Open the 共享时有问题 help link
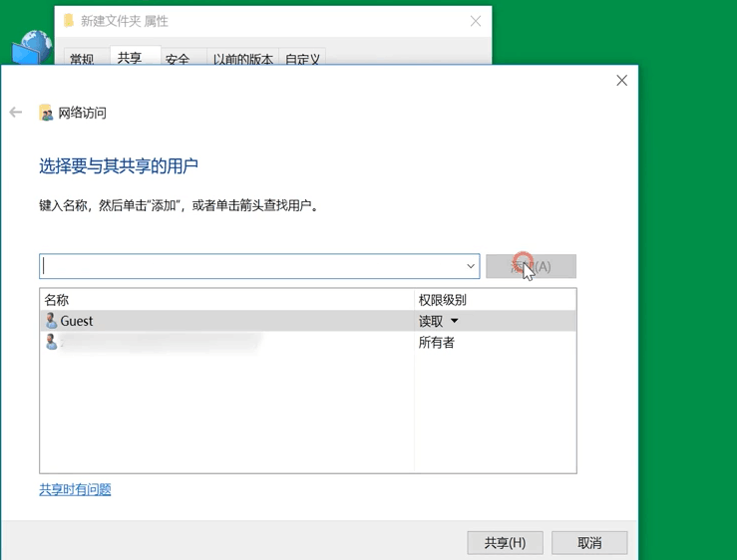737x560 pixels. coord(75,489)
